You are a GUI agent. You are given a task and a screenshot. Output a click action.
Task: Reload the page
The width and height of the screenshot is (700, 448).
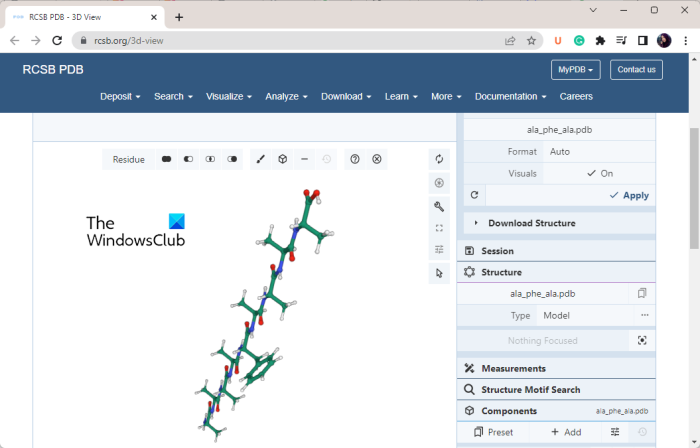[x=57, y=41]
